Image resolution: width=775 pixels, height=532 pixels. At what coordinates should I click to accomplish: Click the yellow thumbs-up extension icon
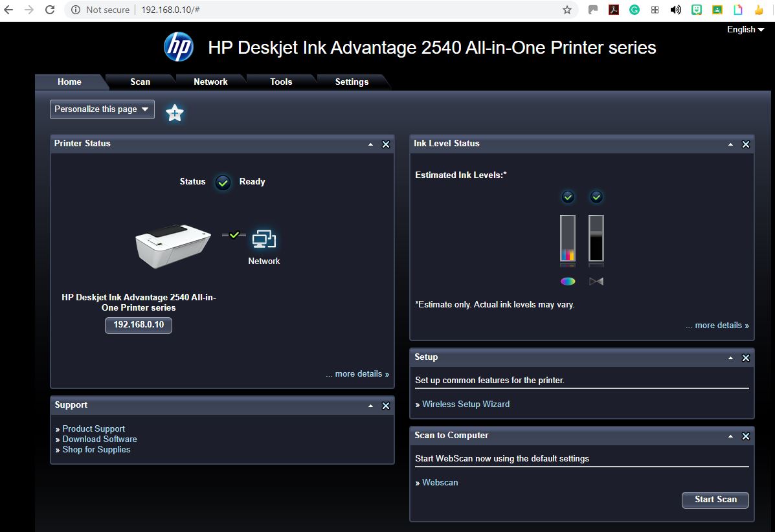[759, 10]
